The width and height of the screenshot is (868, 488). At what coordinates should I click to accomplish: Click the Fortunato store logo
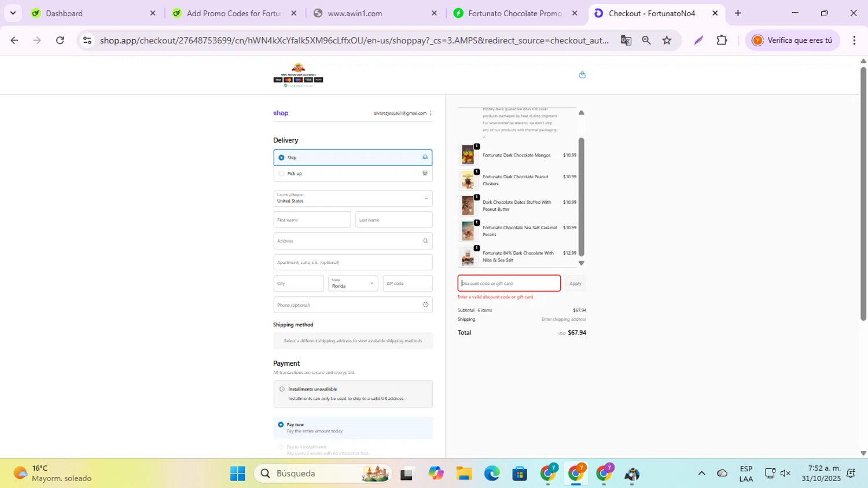click(298, 75)
